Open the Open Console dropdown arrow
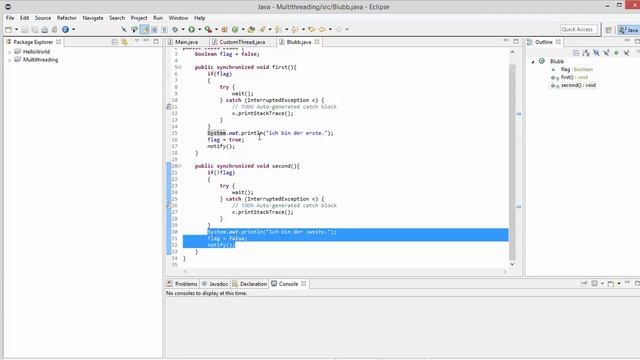This screenshot has width=640, height=360. point(619,283)
